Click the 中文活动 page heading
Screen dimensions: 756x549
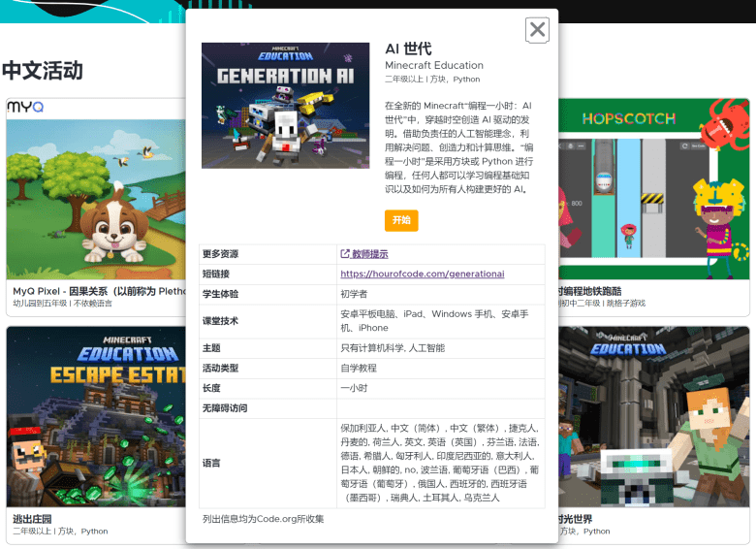tap(43, 71)
